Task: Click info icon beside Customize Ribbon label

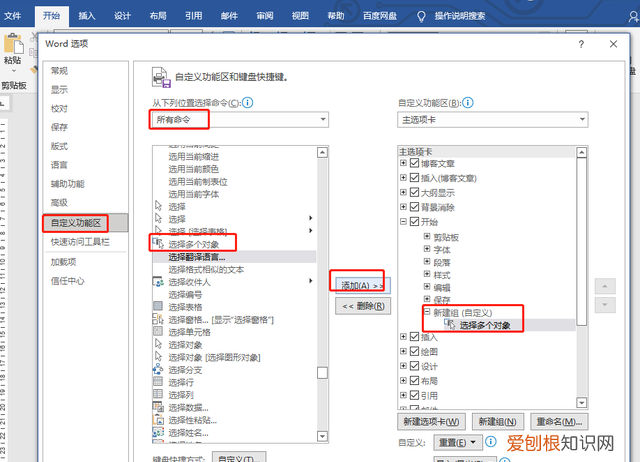Action: (x=468, y=102)
